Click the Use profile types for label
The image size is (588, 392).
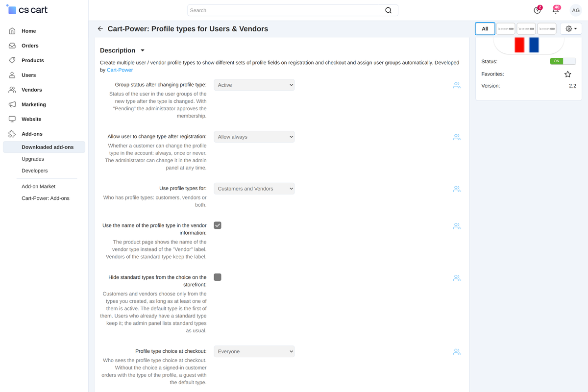click(183, 188)
